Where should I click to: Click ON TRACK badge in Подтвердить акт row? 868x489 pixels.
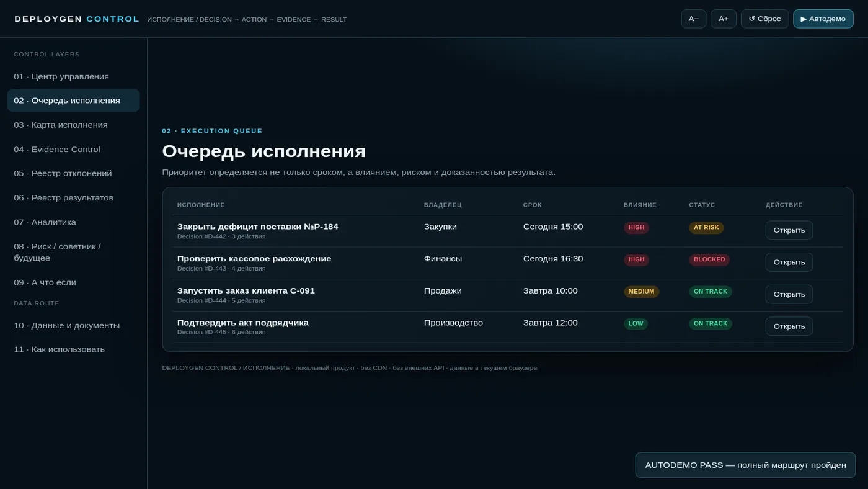pyautogui.click(x=711, y=324)
